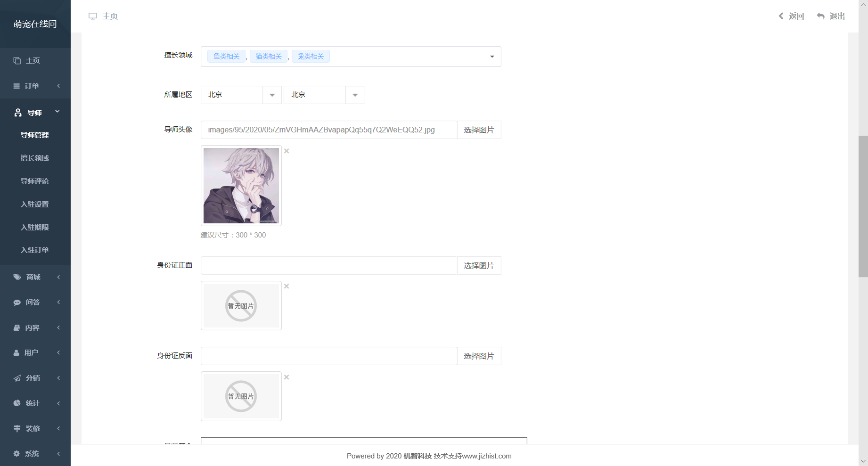Click the 用户 user icon in sidebar
The image size is (868, 466).
16,353
